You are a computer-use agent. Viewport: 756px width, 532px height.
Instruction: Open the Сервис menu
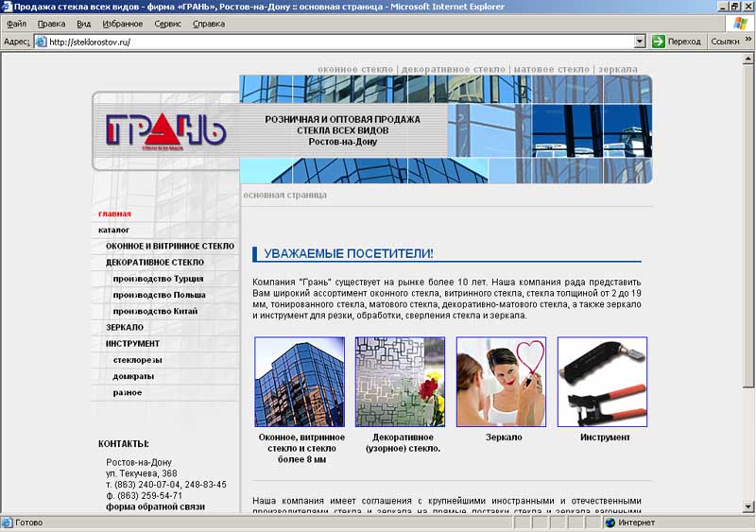(x=167, y=24)
